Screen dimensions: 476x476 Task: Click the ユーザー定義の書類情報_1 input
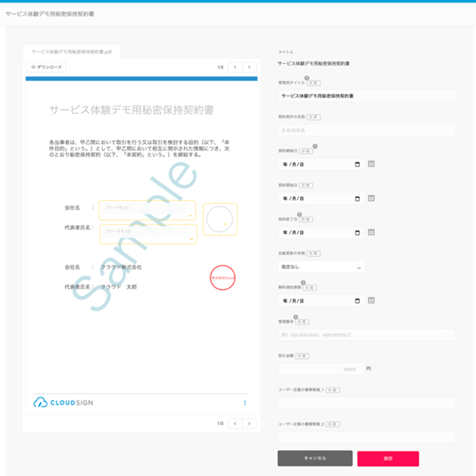[367, 403]
